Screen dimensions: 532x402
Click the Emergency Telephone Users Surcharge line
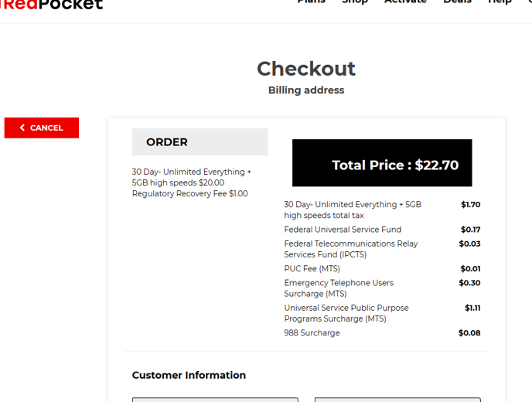pyautogui.click(x=339, y=288)
